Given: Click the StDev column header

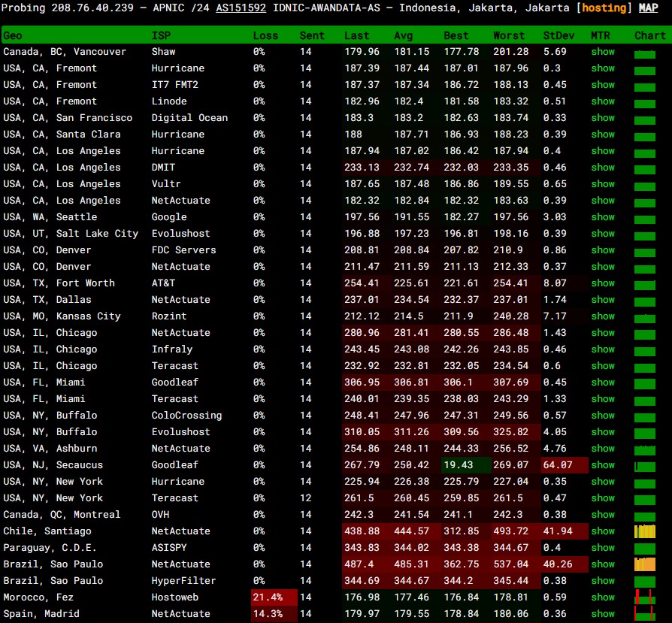Looking at the screenshot, I should (558, 35).
